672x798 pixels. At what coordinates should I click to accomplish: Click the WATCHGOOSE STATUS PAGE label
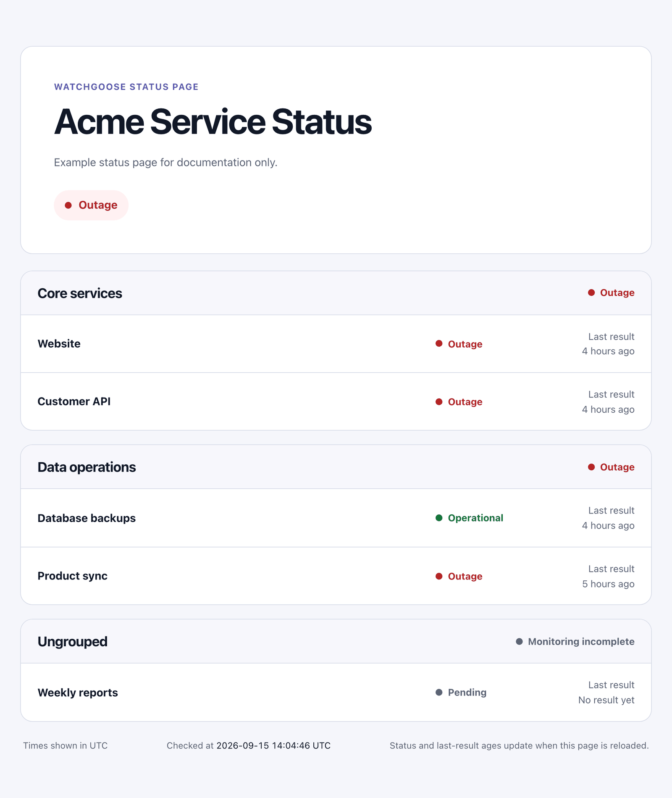tap(126, 87)
